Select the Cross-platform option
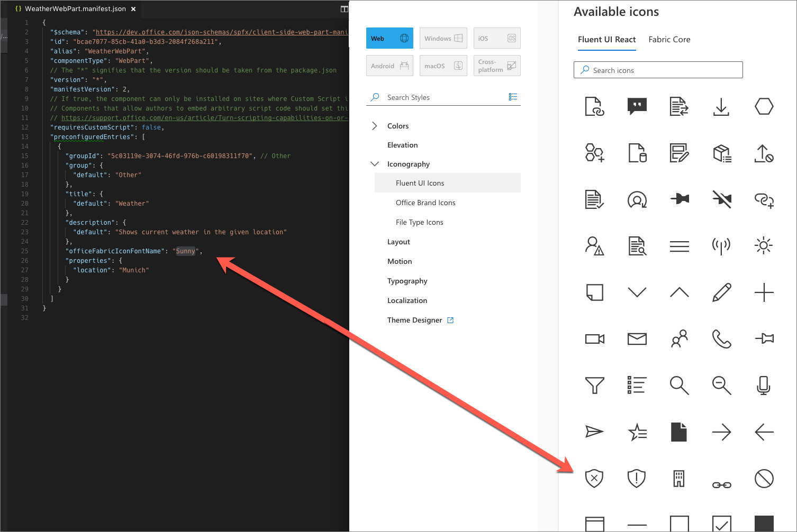 click(x=497, y=66)
